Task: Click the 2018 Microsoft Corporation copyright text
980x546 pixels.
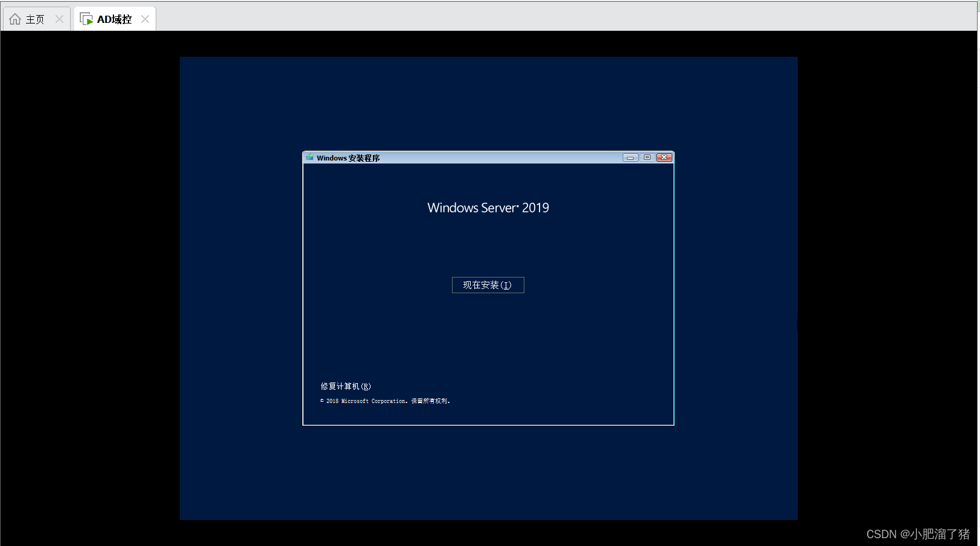Action: (385, 401)
